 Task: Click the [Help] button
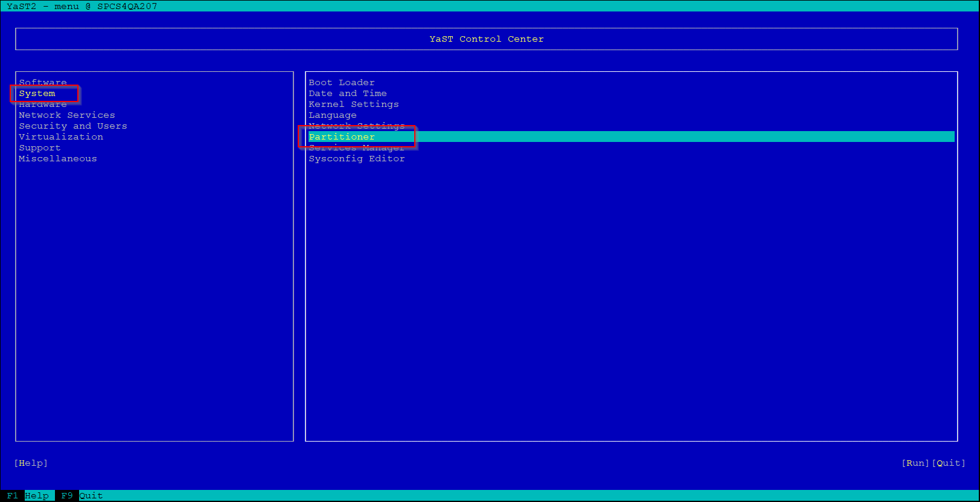coord(31,463)
